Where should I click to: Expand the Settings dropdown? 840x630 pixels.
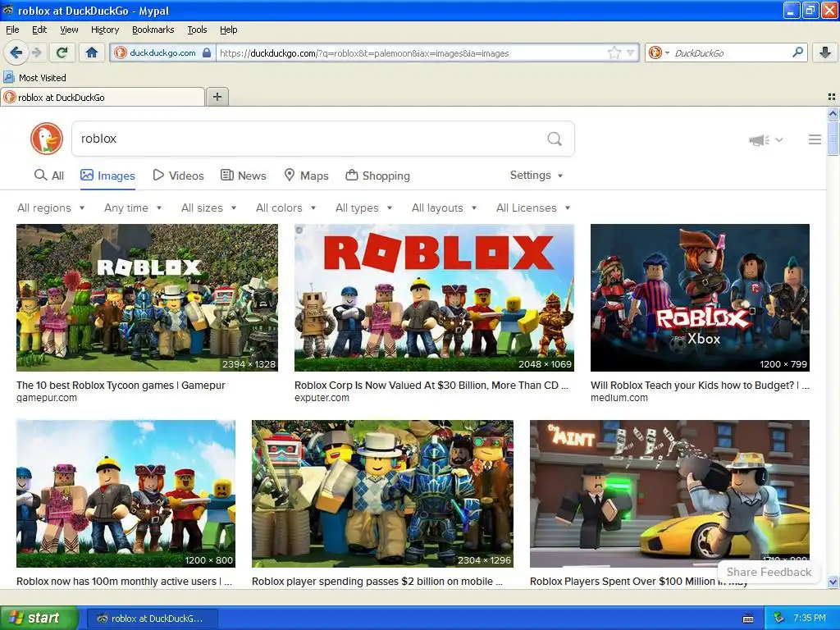tap(536, 176)
